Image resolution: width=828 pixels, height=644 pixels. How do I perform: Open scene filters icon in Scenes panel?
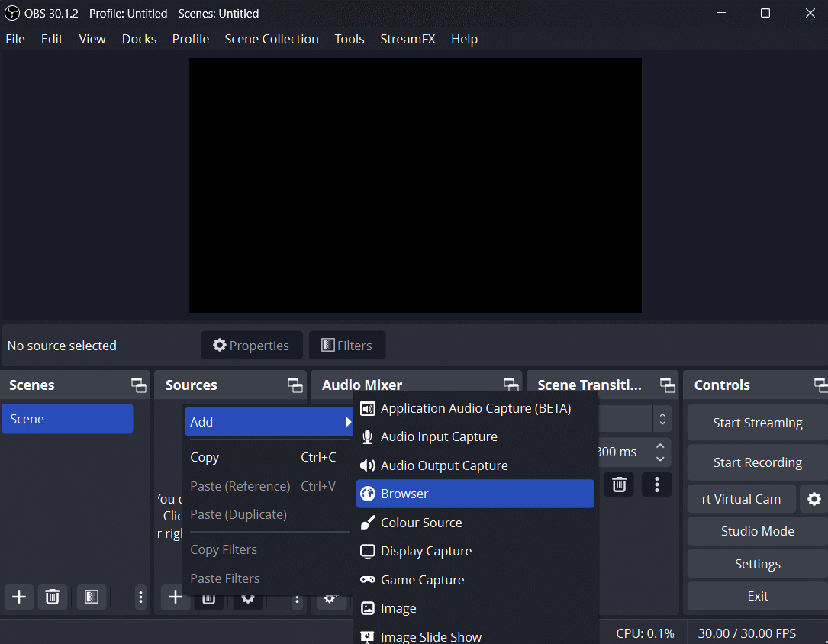(x=92, y=597)
